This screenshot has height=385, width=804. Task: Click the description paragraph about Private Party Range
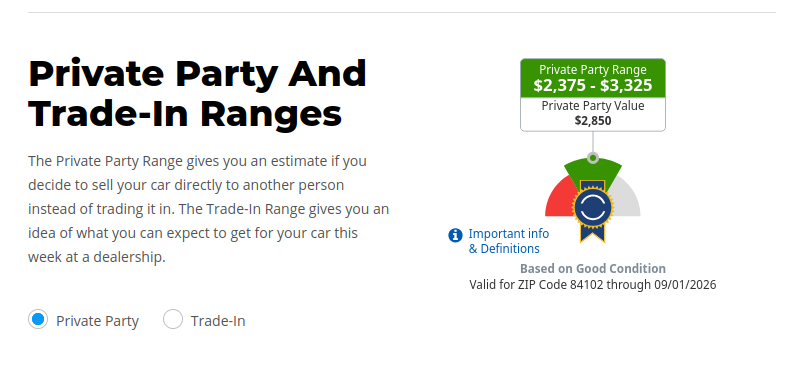pos(209,209)
